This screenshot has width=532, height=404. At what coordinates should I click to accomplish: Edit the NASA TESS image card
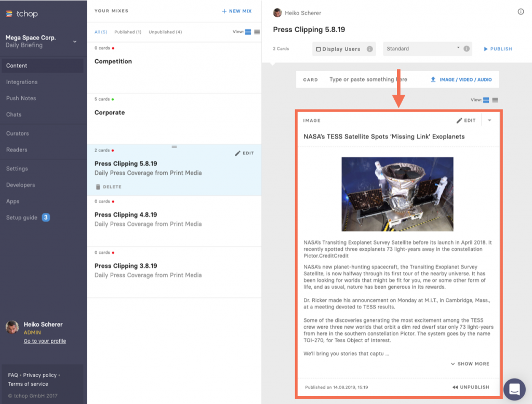coord(466,120)
